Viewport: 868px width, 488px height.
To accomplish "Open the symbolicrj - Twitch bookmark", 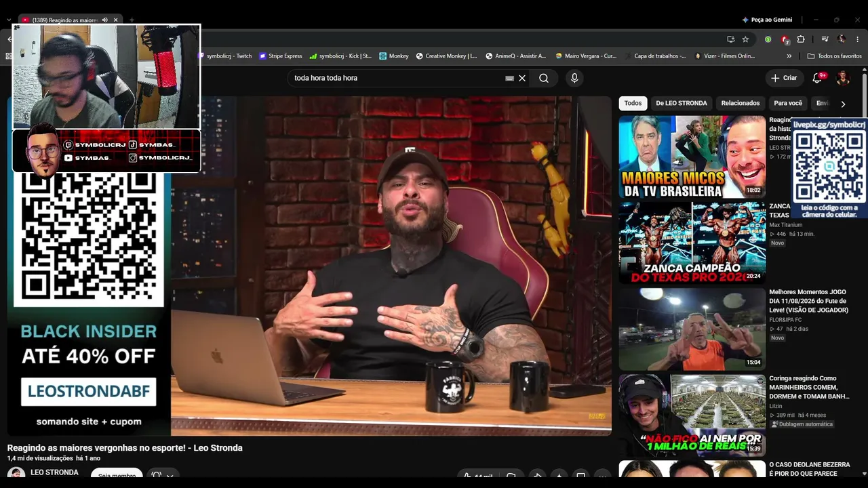I will (x=225, y=56).
